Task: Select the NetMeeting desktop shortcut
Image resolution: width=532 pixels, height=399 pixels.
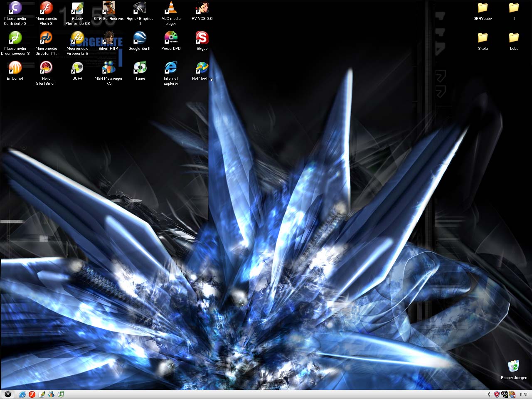Action: pos(202,71)
